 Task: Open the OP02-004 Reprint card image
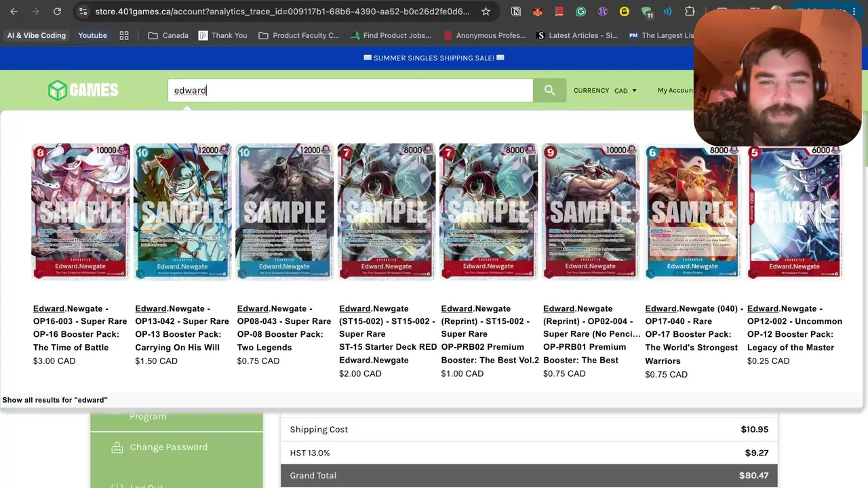(591, 211)
